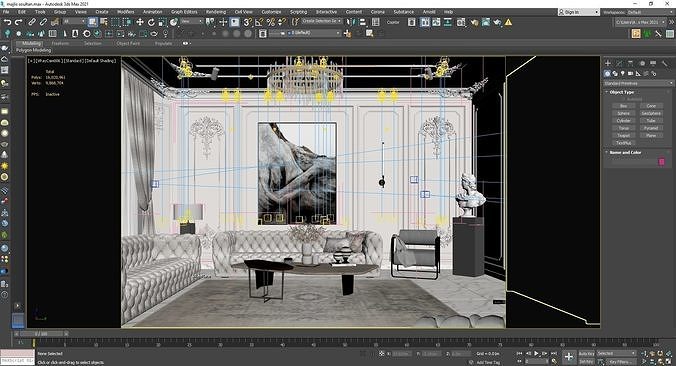Click the Teapot primitive button
Screen dimensions: 676x366
click(623, 135)
